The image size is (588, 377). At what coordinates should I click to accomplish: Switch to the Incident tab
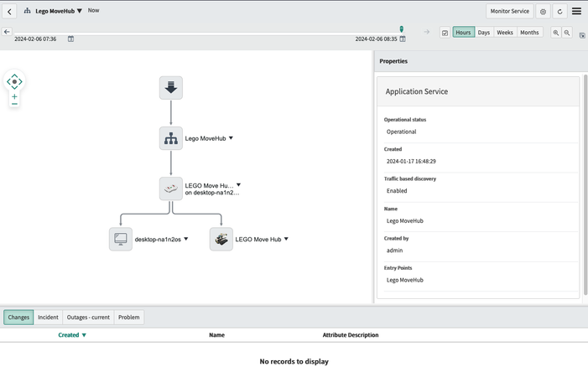click(48, 318)
